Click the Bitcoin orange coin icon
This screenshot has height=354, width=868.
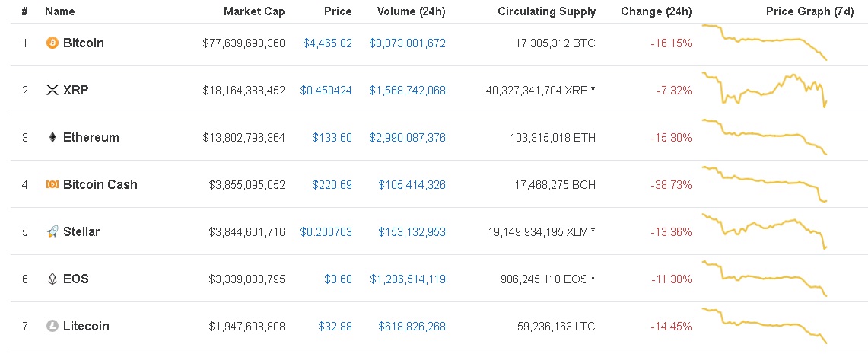coord(52,43)
